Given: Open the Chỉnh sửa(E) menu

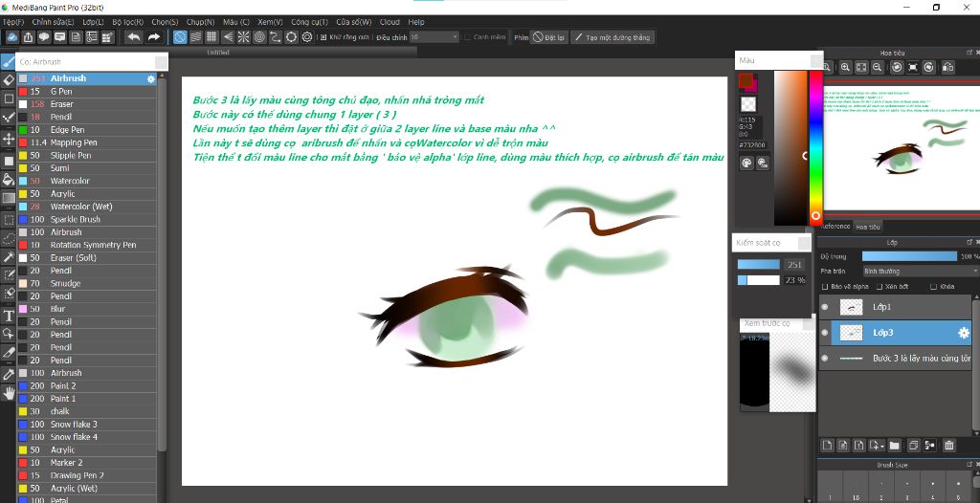Looking at the screenshot, I should (53, 22).
